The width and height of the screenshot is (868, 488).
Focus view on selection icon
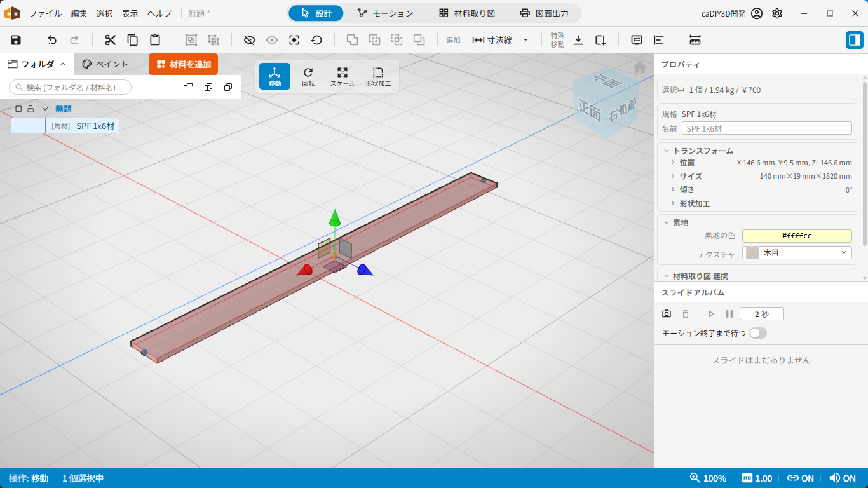(294, 40)
